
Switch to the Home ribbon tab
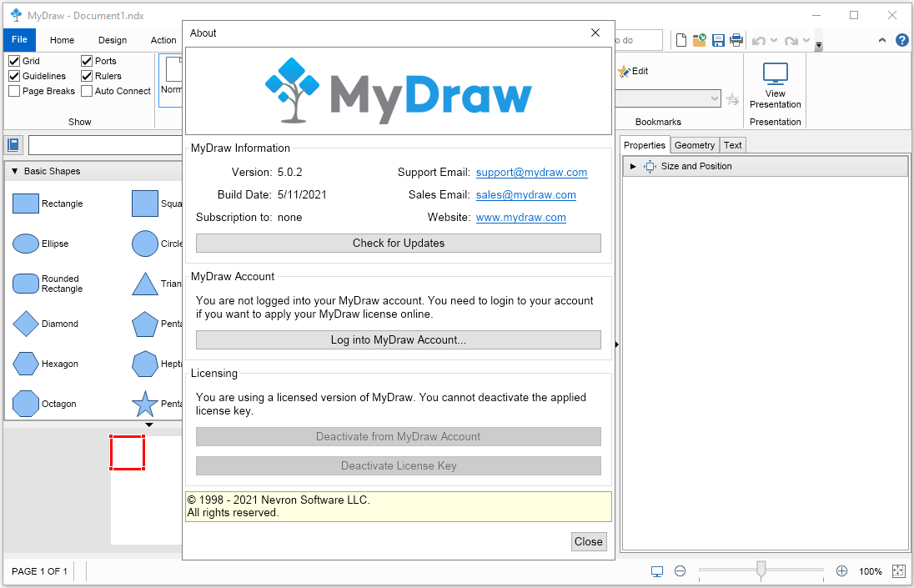pyautogui.click(x=62, y=40)
